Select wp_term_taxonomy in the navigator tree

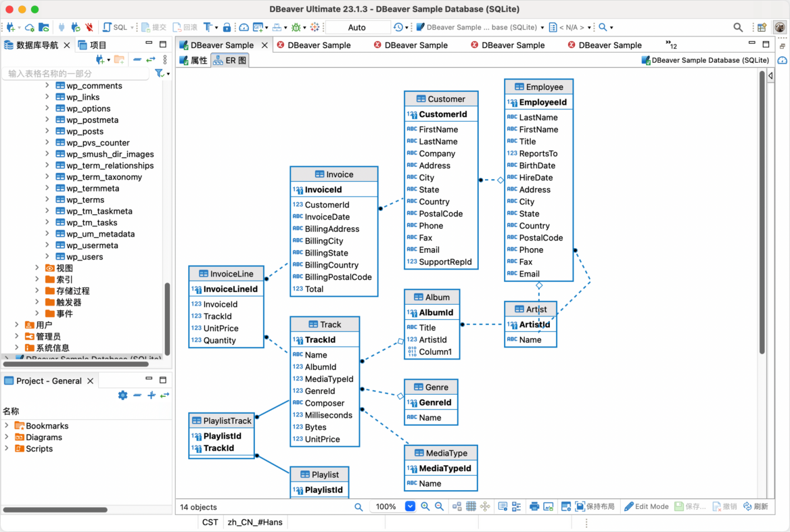click(103, 177)
